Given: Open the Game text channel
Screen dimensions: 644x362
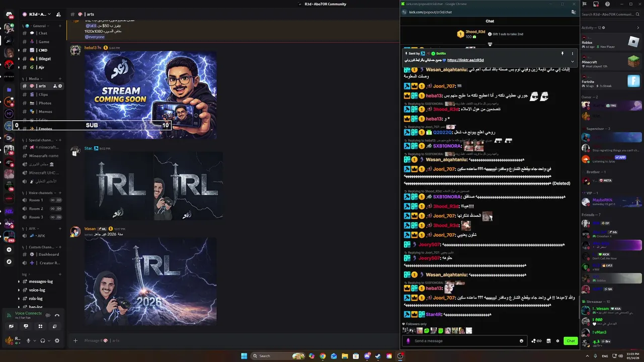Looking at the screenshot, I should coord(42,42).
